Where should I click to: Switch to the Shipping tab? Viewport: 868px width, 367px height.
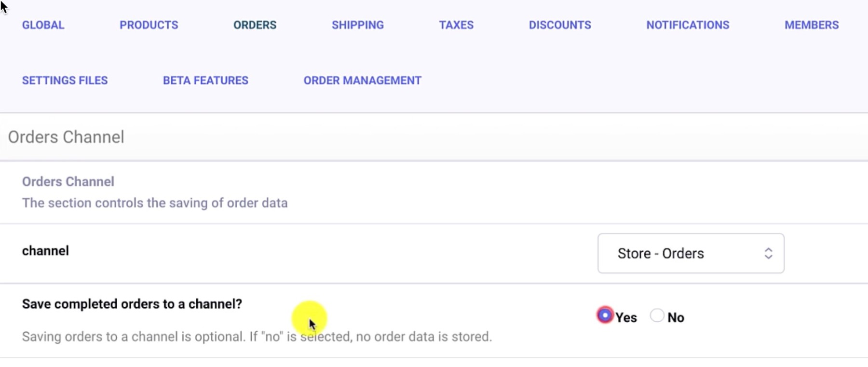[357, 25]
